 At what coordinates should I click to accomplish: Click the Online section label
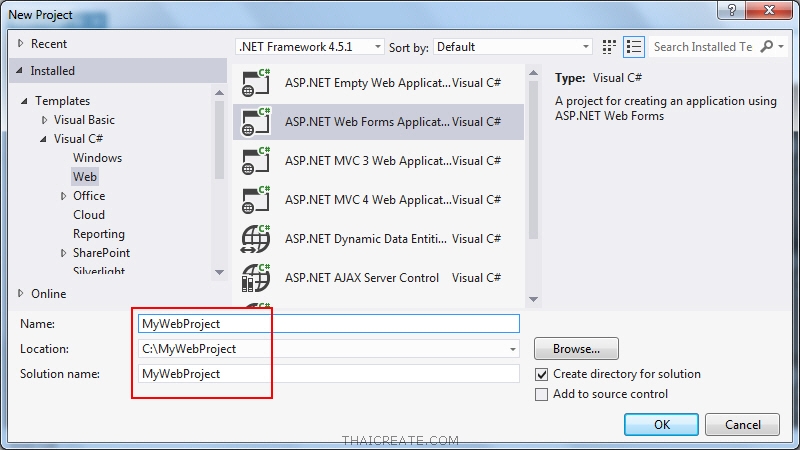coord(48,294)
